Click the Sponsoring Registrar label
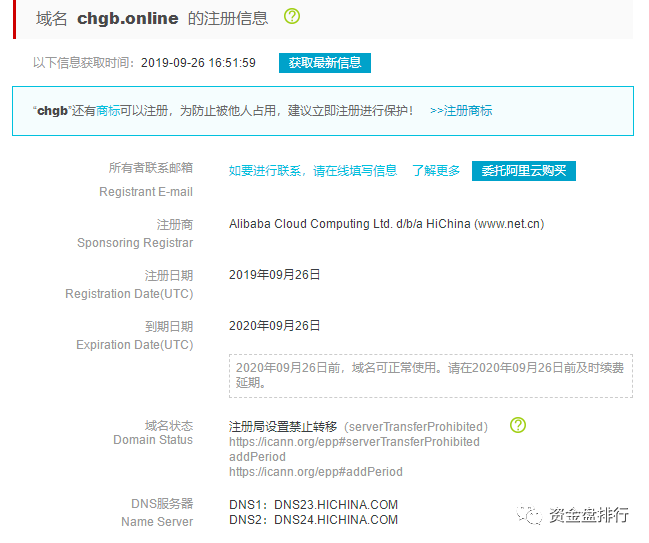Image resolution: width=649 pixels, height=543 pixels. pyautogui.click(x=135, y=243)
